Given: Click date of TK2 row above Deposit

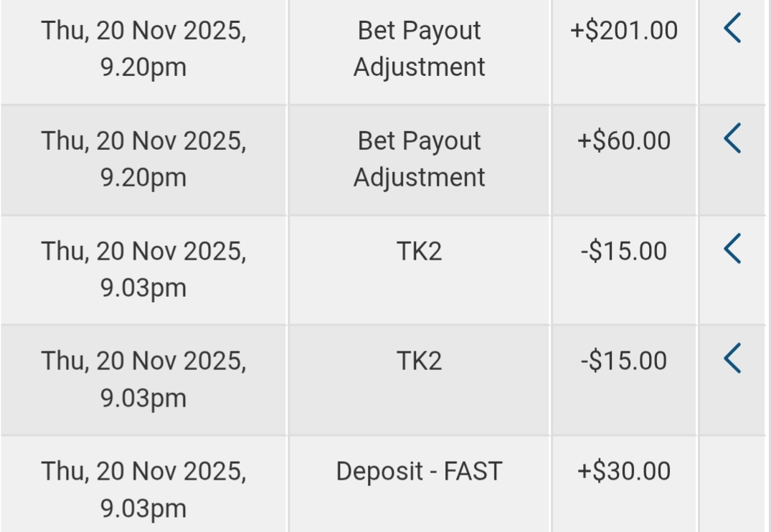Looking at the screenshot, I should click(143, 379).
